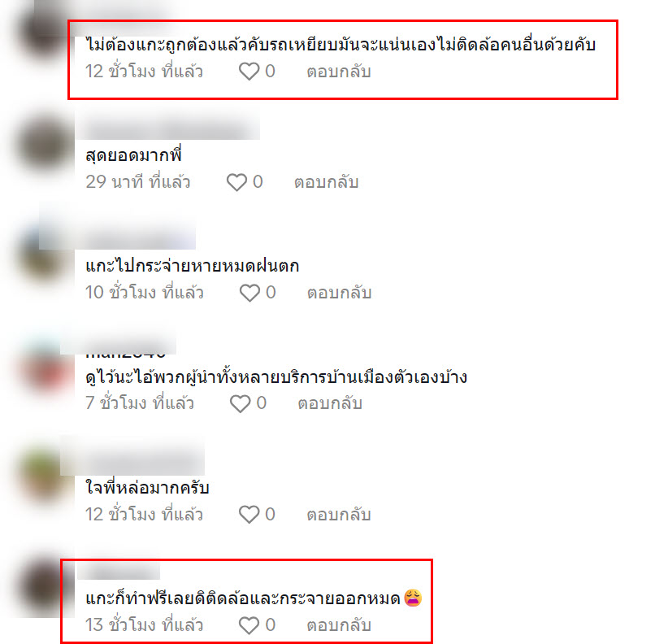This screenshot has width=668, height=644.
Task: Tap heart on the ใจพี่หล่อมากครับ comment
Action: (249, 515)
